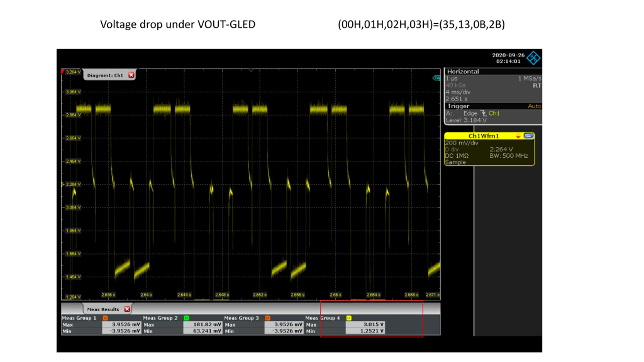The width and height of the screenshot is (644, 362).
Task: Click the Ch1Wfm1 signal coupling icon
Action: (518, 136)
